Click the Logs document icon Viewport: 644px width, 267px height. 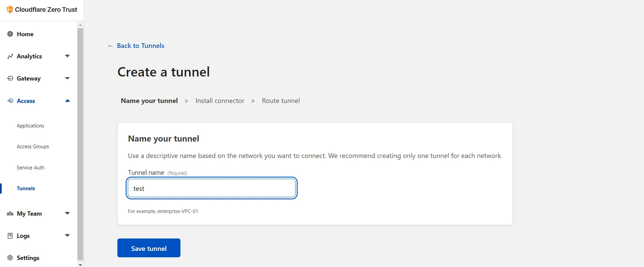[10, 235]
